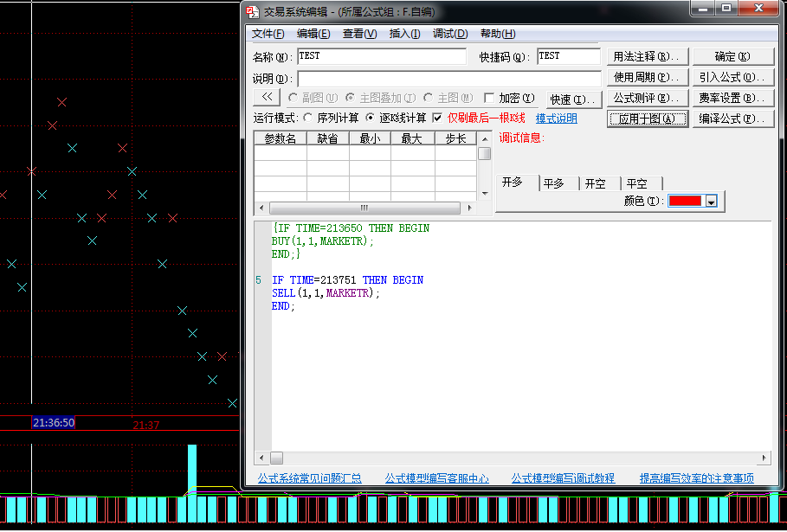Close the 交易系统编辑 window
Viewport: 787px width, 532px height.
click(758, 9)
